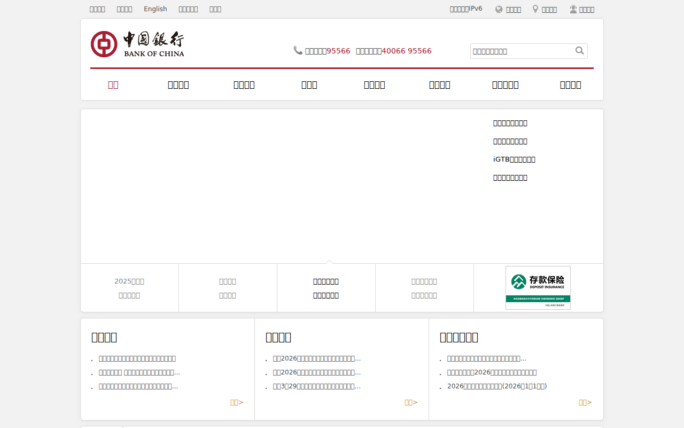Click the user profile icon in top bar
This screenshot has width=684, height=428.
573,9
